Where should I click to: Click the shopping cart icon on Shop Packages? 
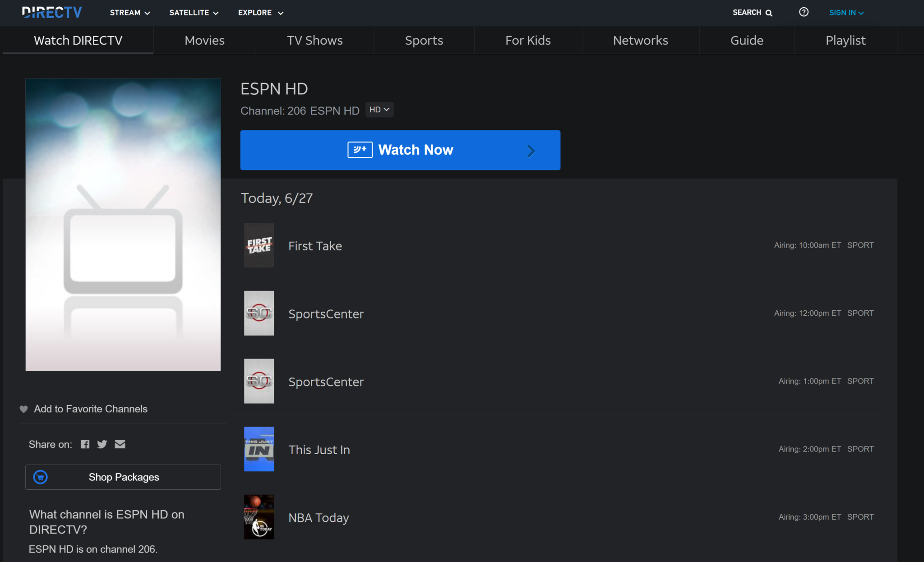(x=40, y=477)
